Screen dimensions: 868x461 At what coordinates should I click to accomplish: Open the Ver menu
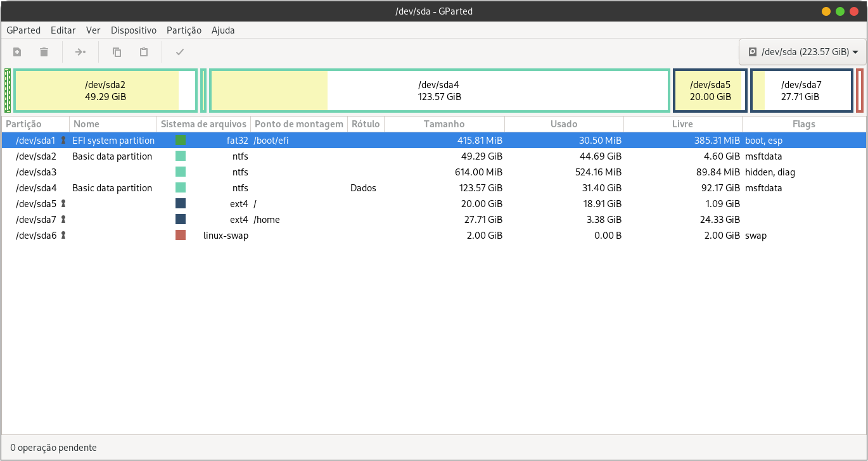point(93,30)
